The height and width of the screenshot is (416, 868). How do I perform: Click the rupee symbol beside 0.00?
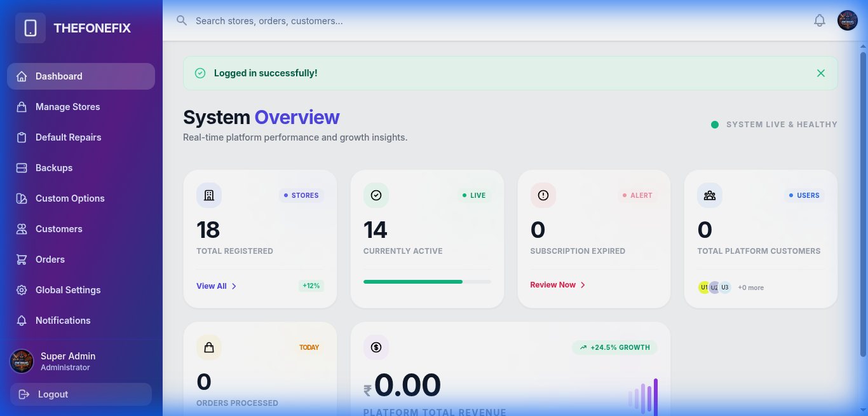coord(367,391)
